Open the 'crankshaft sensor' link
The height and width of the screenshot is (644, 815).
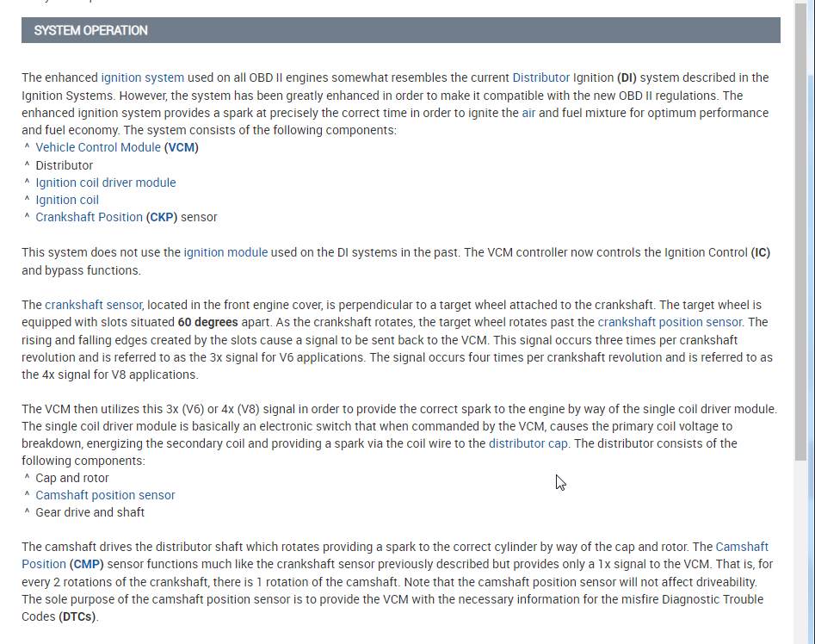[94, 305]
